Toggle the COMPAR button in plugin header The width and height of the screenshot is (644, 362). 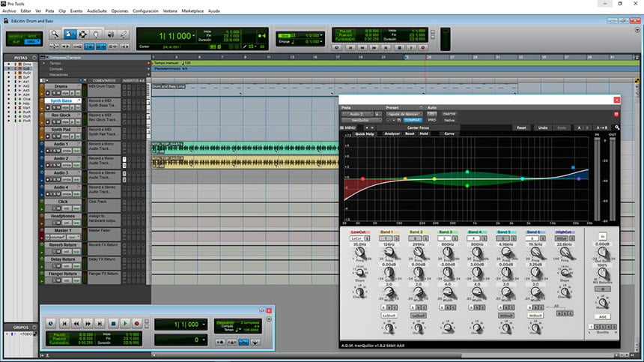(x=413, y=121)
